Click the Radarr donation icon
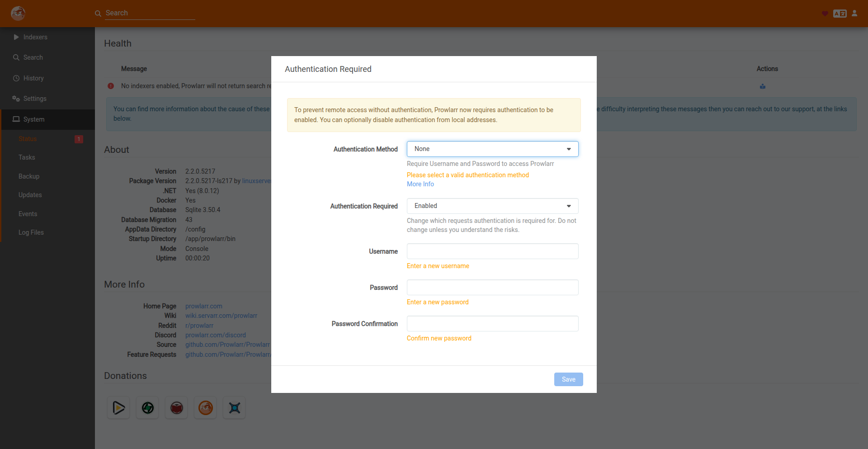This screenshot has height=449, width=868. [x=118, y=408]
